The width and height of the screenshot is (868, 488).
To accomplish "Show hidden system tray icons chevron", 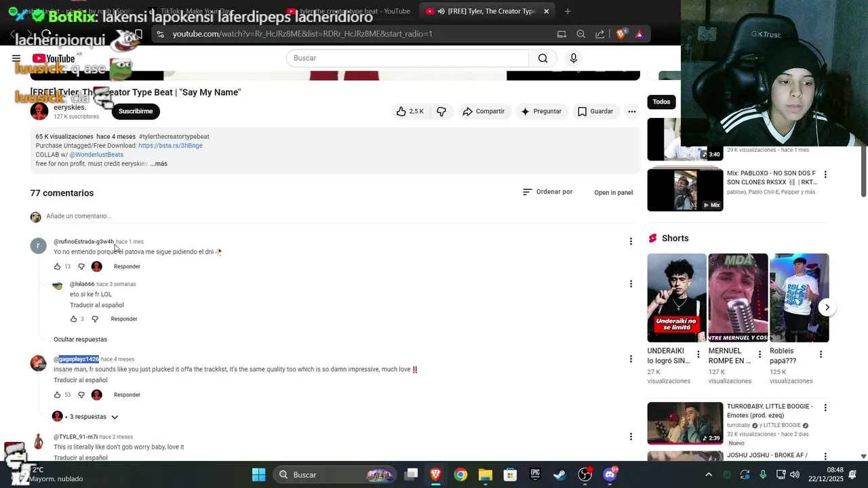I will [709, 474].
